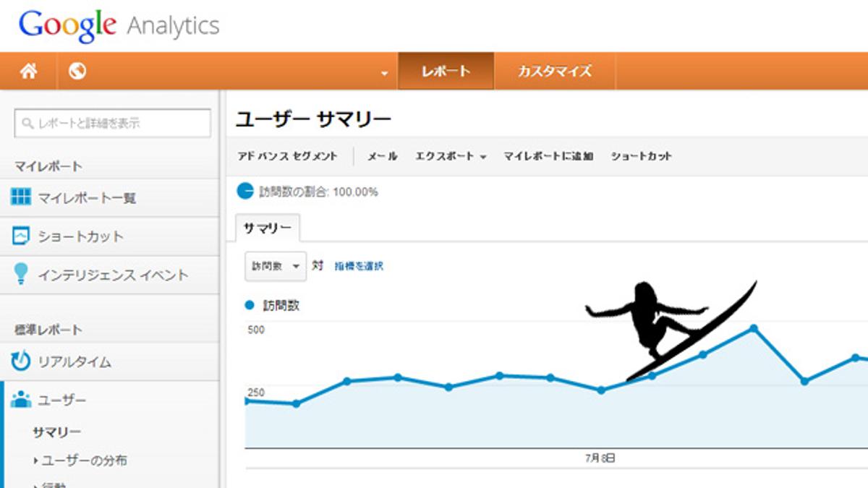Click the blue 訪問数 legend dot
Image resolution: width=868 pixels, height=488 pixels.
tap(250, 305)
